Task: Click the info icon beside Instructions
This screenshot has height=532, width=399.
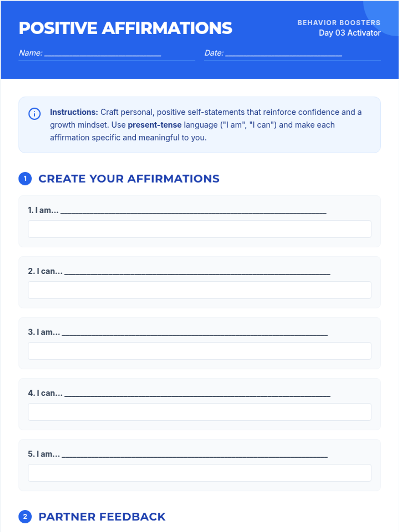Action: [x=35, y=114]
